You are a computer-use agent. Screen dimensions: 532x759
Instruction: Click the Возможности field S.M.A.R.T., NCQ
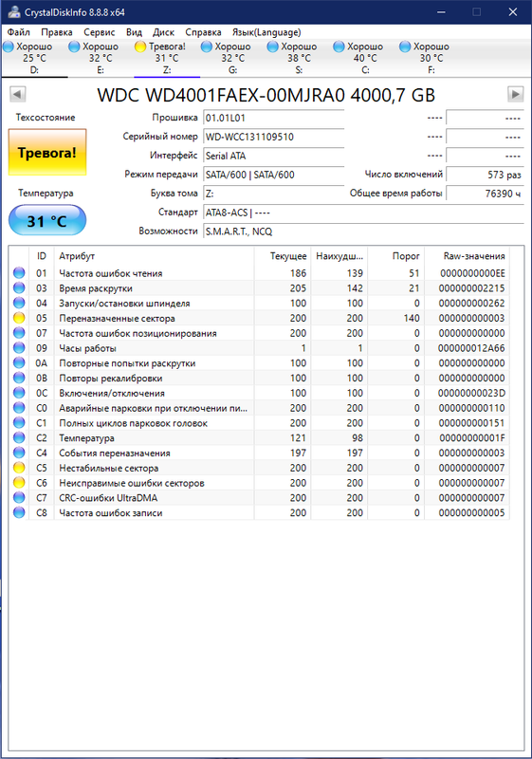(363, 231)
